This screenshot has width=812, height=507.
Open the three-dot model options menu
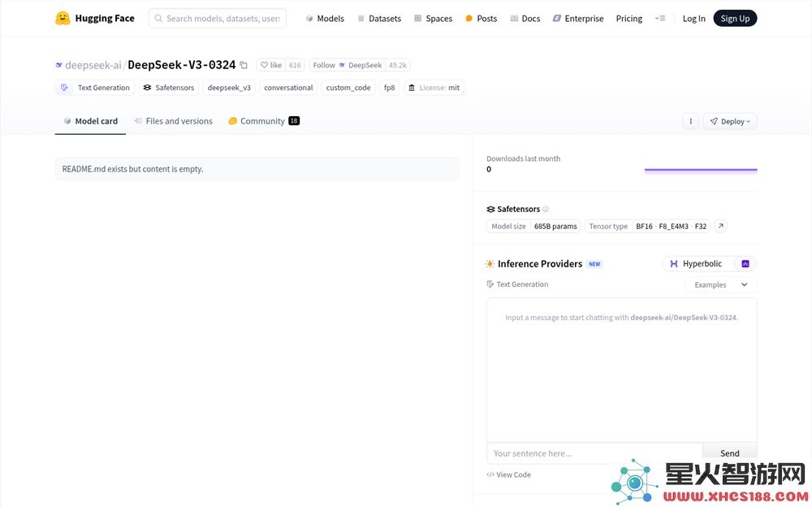pos(690,121)
